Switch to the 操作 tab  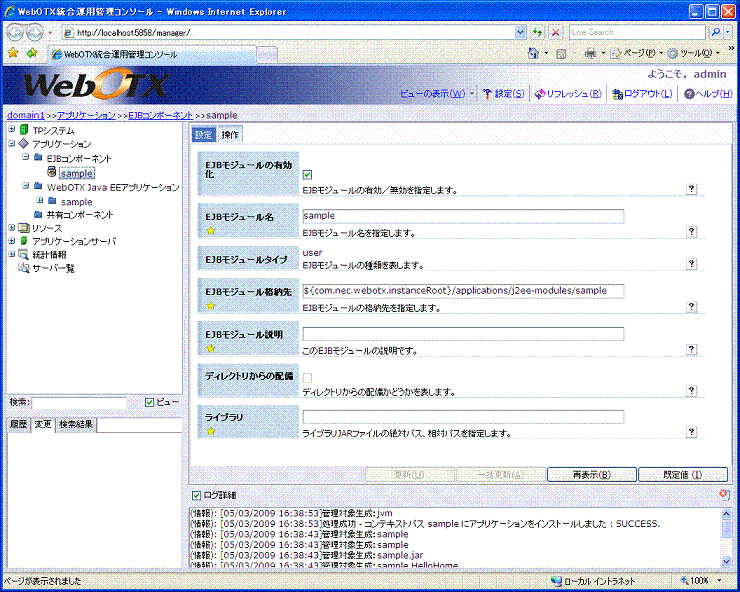[230, 135]
